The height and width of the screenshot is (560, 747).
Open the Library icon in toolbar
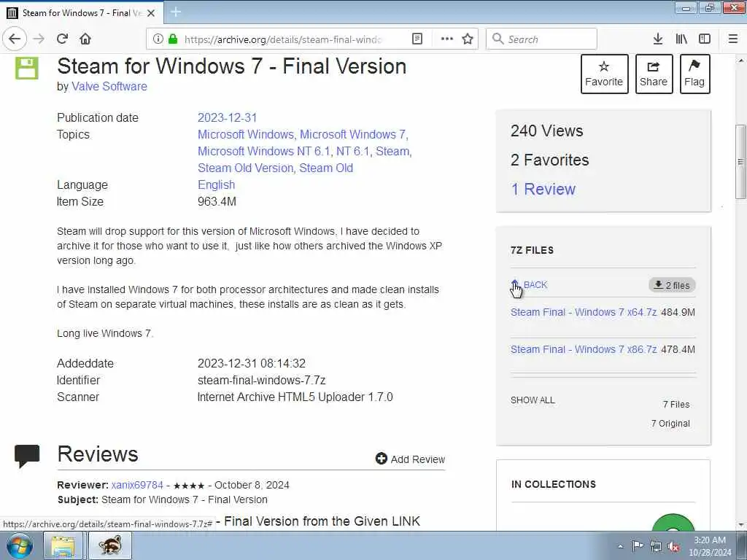[x=681, y=39]
